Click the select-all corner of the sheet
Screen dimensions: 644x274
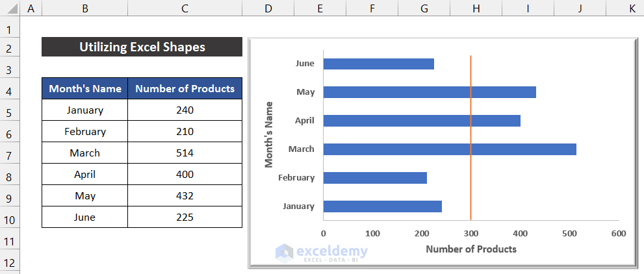click(x=10, y=9)
